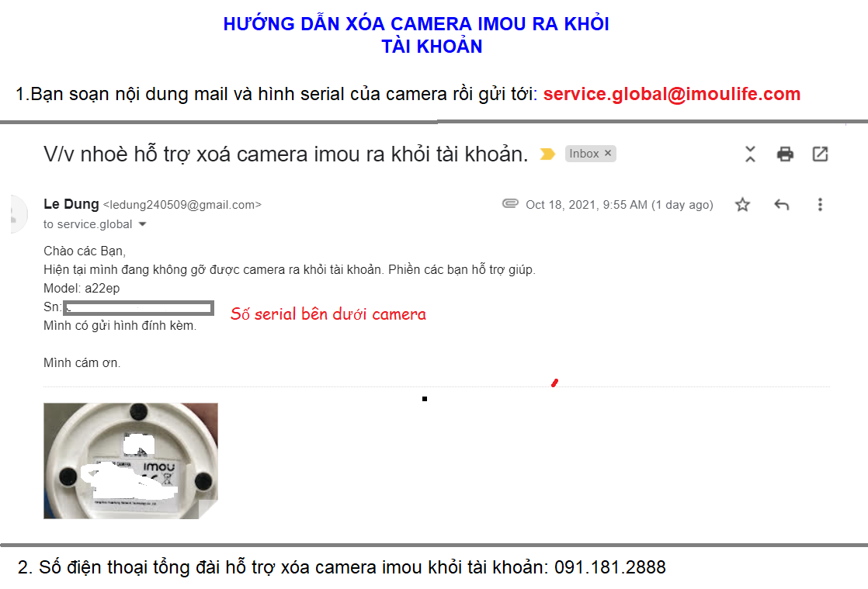Click sender name Le Dung

(x=71, y=204)
